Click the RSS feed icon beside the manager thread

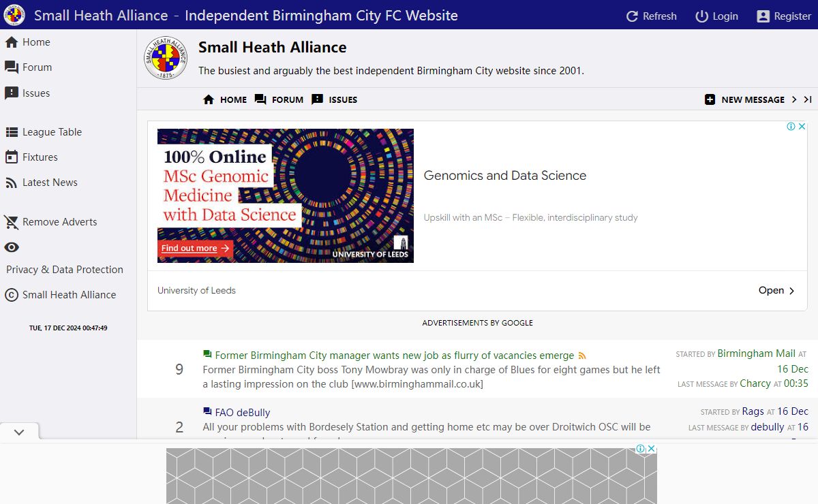click(x=582, y=356)
